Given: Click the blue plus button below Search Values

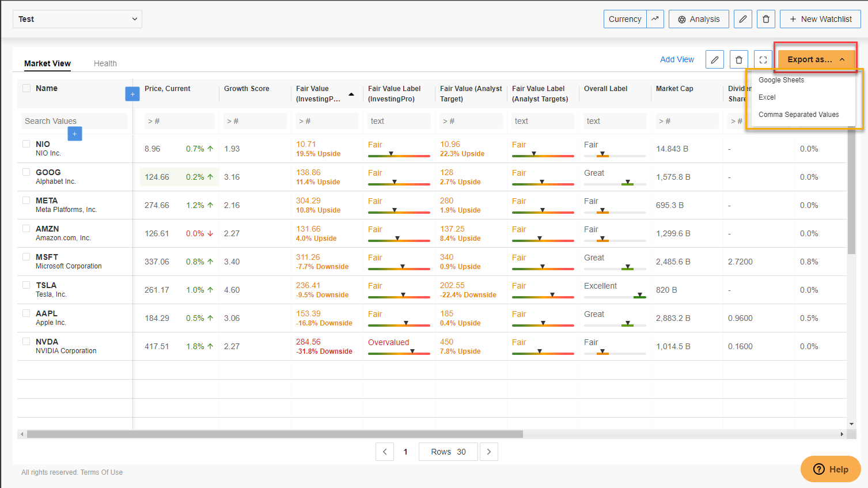Looking at the screenshot, I should (75, 134).
